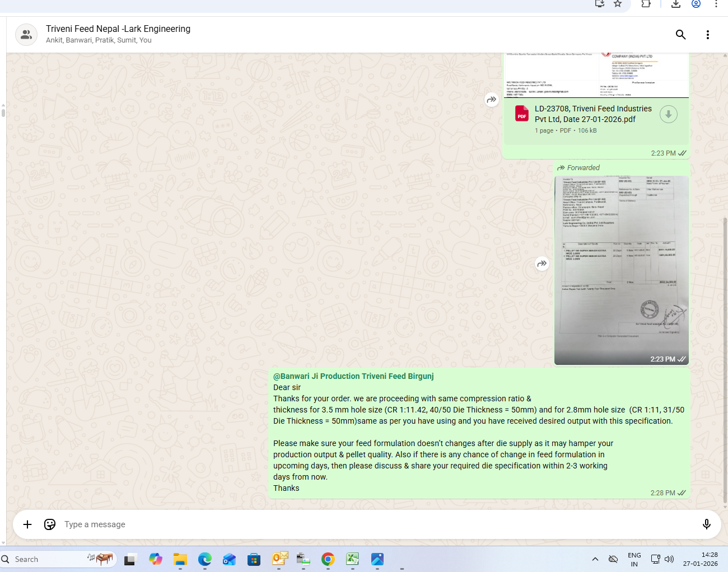Open the group profile picture icon

coord(26,35)
